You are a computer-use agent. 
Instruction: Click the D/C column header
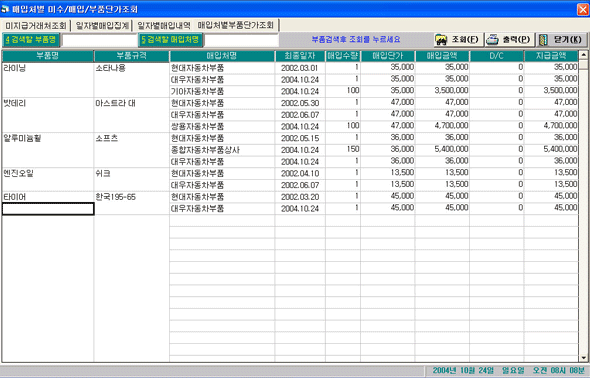pyautogui.click(x=496, y=56)
